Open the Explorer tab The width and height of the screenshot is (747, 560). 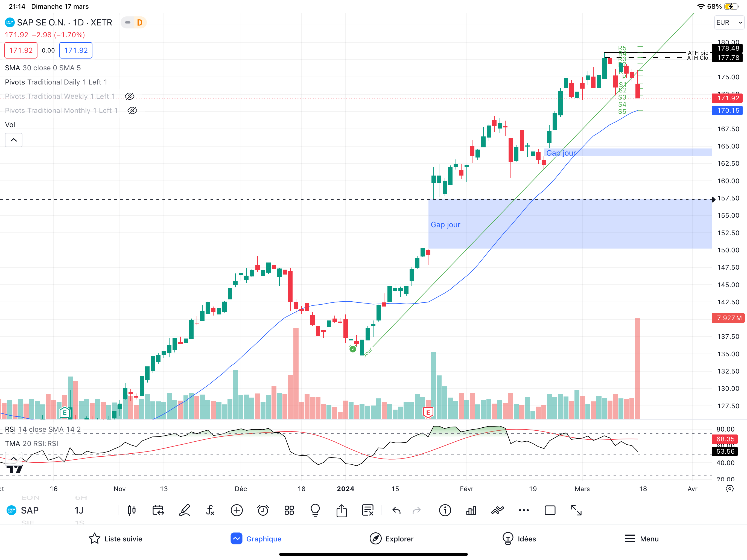pyautogui.click(x=392, y=539)
